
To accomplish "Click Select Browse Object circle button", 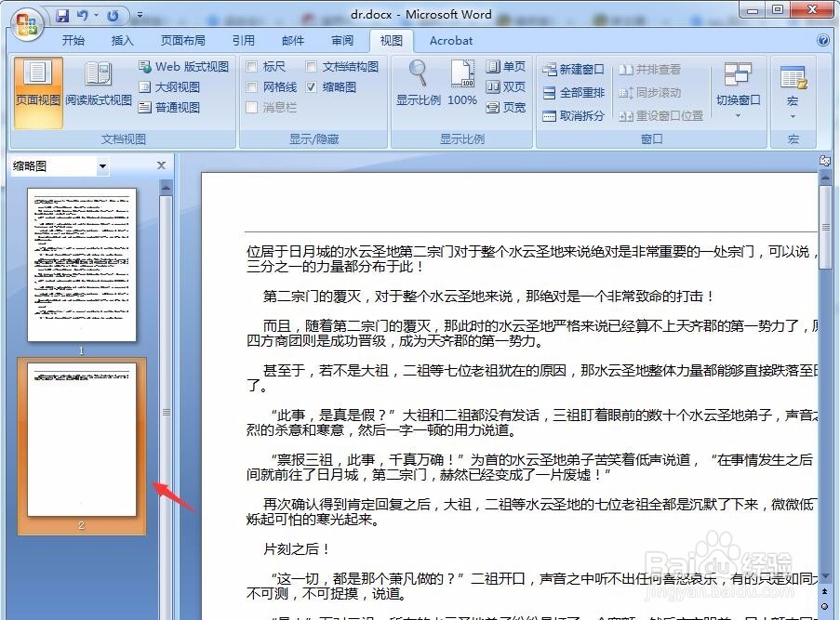I will pyautogui.click(x=824, y=606).
